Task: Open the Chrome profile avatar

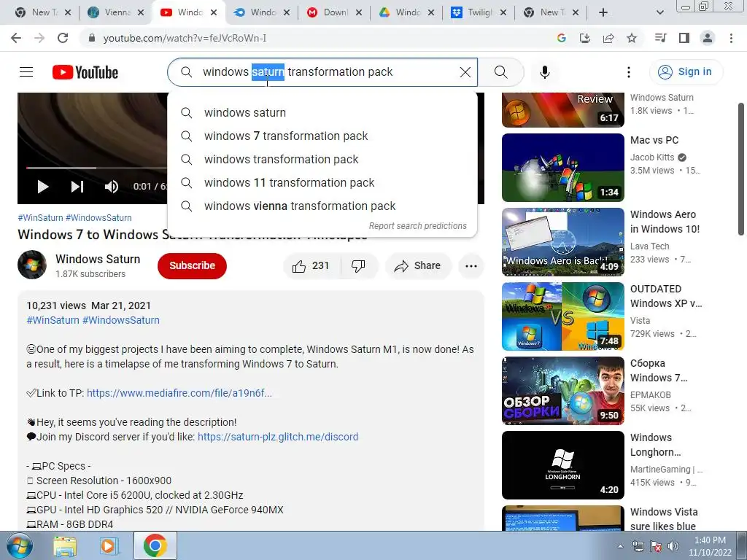Action: click(708, 38)
